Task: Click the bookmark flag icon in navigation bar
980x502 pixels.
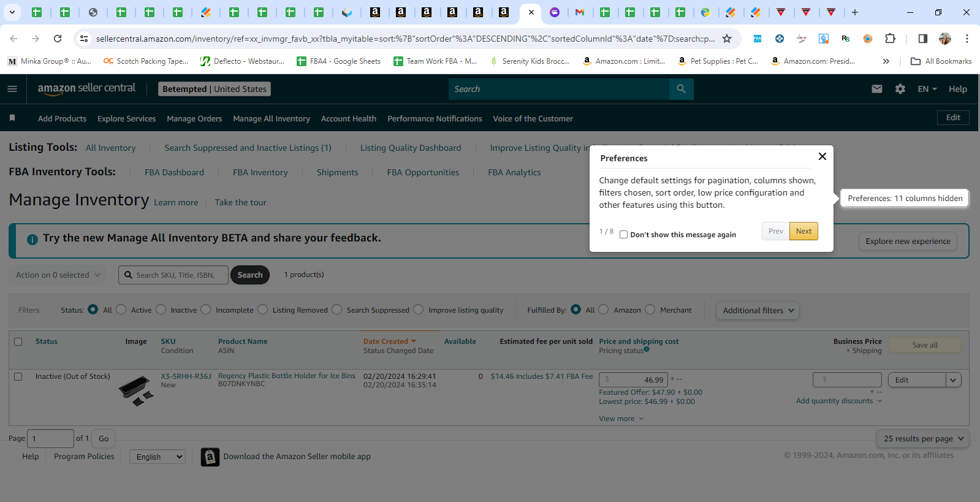Action: [x=12, y=118]
